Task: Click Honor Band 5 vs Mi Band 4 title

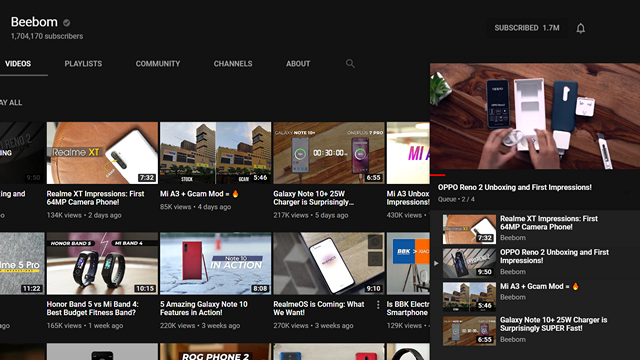Action: point(93,309)
